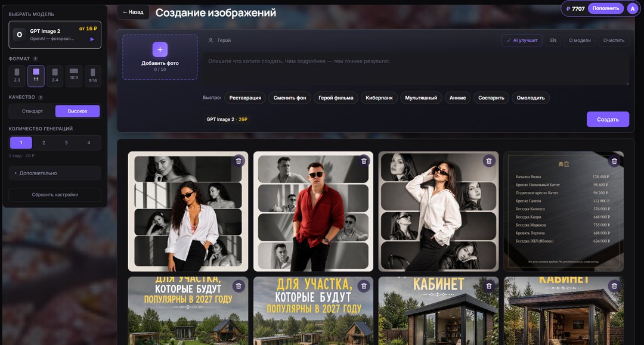Select 2:3 format
Image resolution: width=644 pixels, height=345 pixels.
(x=17, y=76)
